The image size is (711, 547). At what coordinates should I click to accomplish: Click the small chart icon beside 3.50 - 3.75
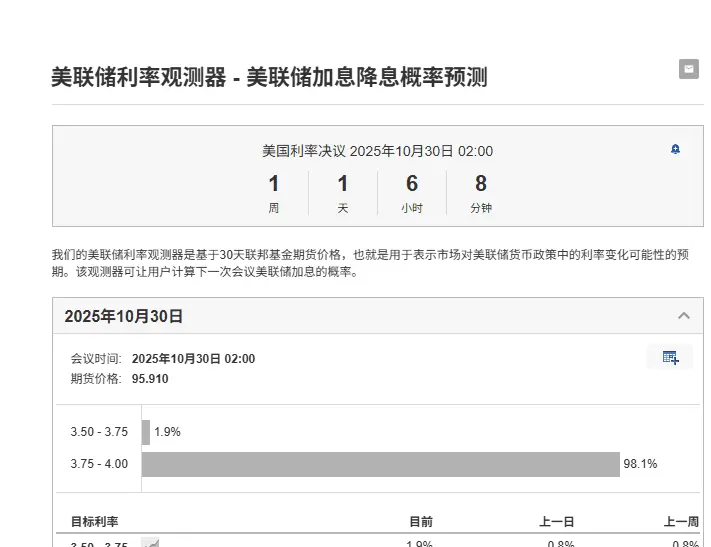coord(150,542)
